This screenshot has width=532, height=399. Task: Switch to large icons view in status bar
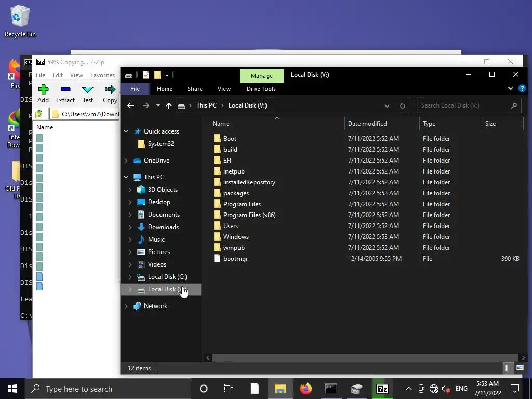520,368
